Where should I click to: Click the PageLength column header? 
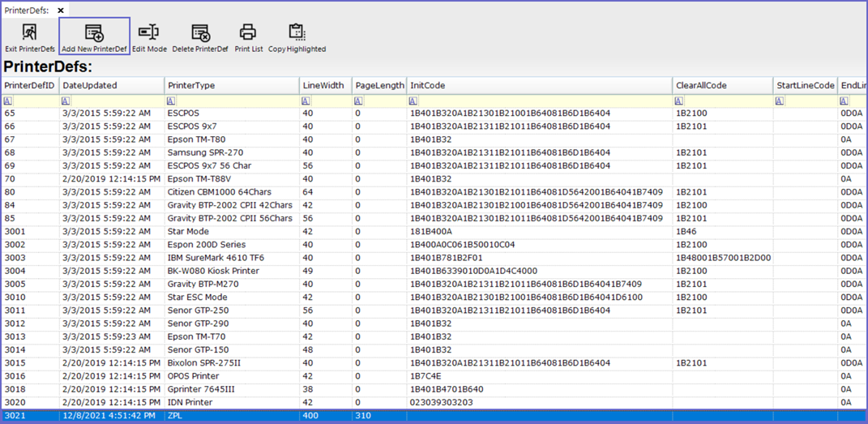[379, 85]
